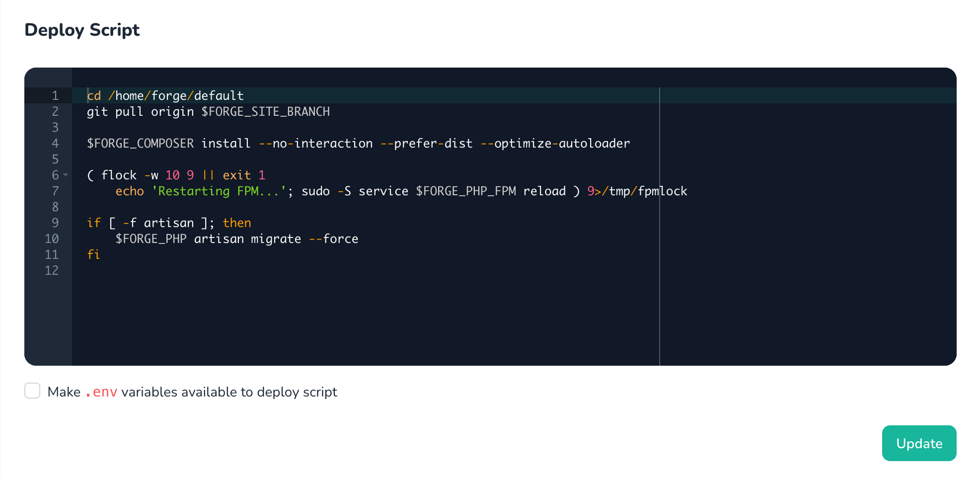This screenshot has width=980, height=477.
Task: Click the artisan migrate --force line
Action: [x=236, y=238]
